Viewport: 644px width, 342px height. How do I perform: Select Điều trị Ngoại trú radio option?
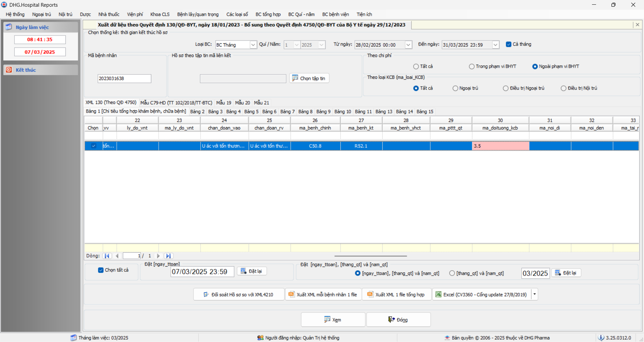pos(505,88)
